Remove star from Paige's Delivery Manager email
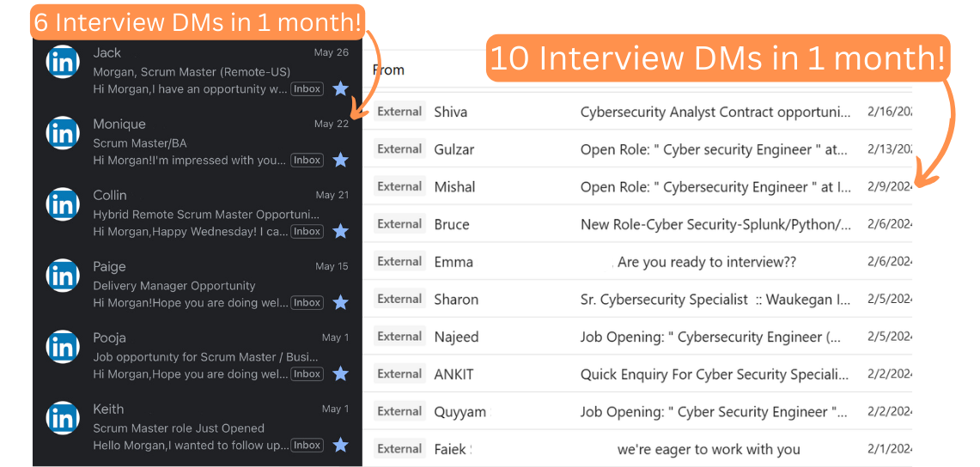The image size is (980, 467). pos(340,302)
